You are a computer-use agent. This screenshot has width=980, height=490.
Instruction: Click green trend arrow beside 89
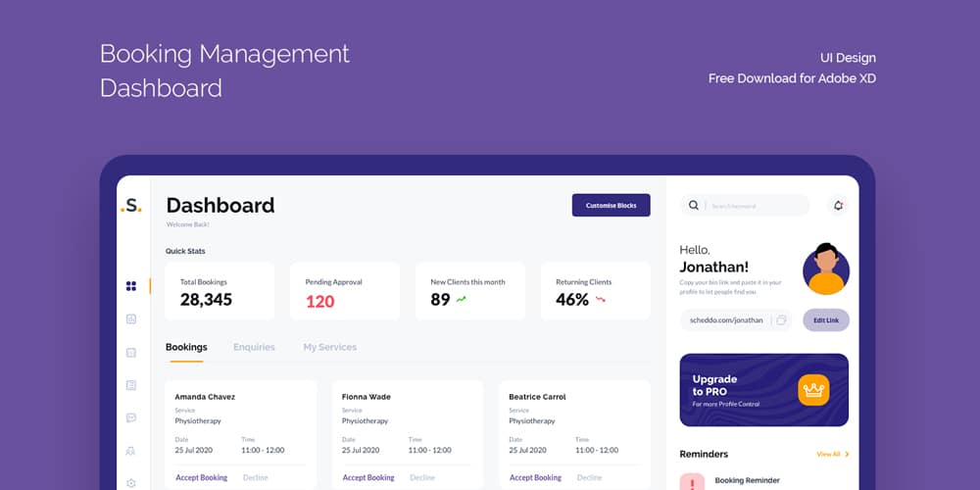[x=462, y=299]
